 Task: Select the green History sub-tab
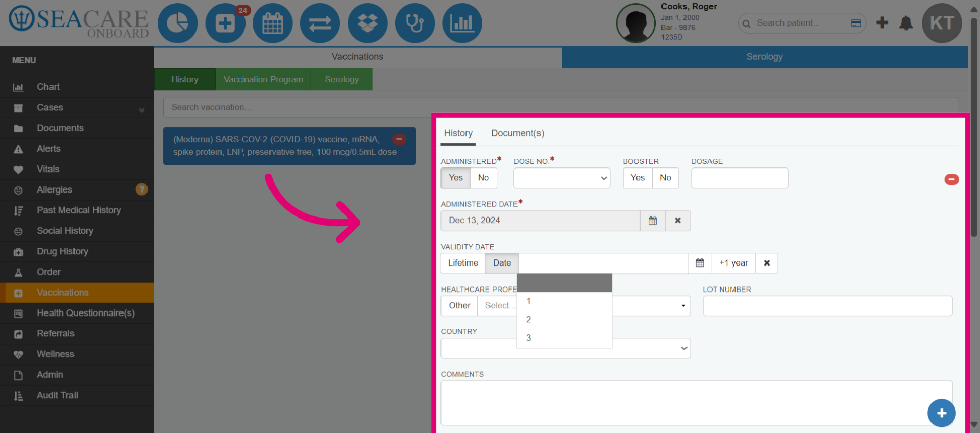point(185,79)
